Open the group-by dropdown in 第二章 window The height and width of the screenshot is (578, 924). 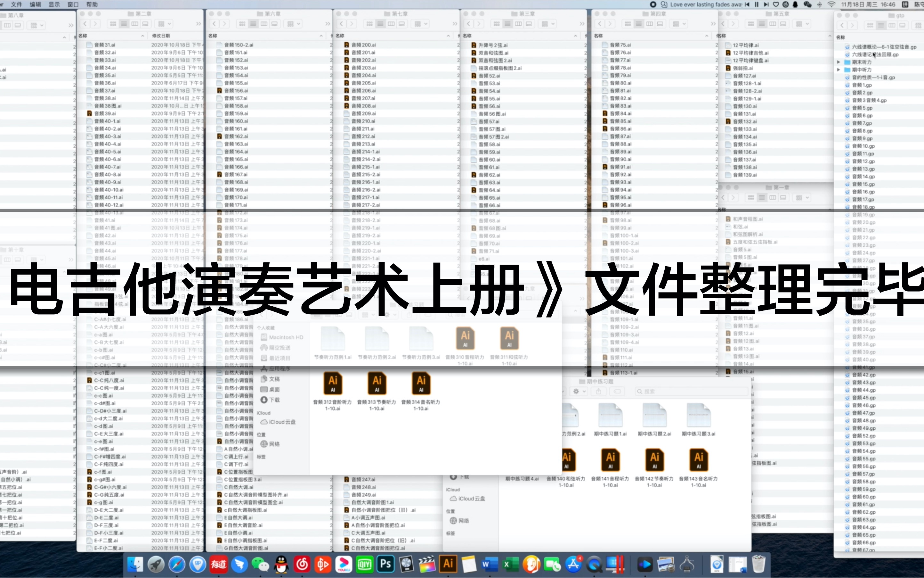point(165,24)
